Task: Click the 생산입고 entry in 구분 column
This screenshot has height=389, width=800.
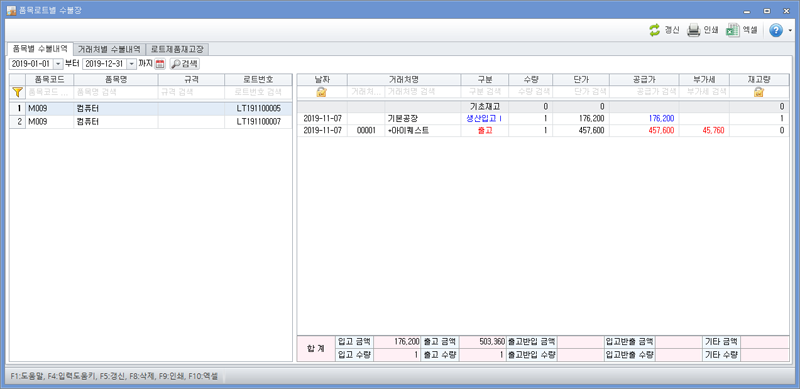Action: 484,118
